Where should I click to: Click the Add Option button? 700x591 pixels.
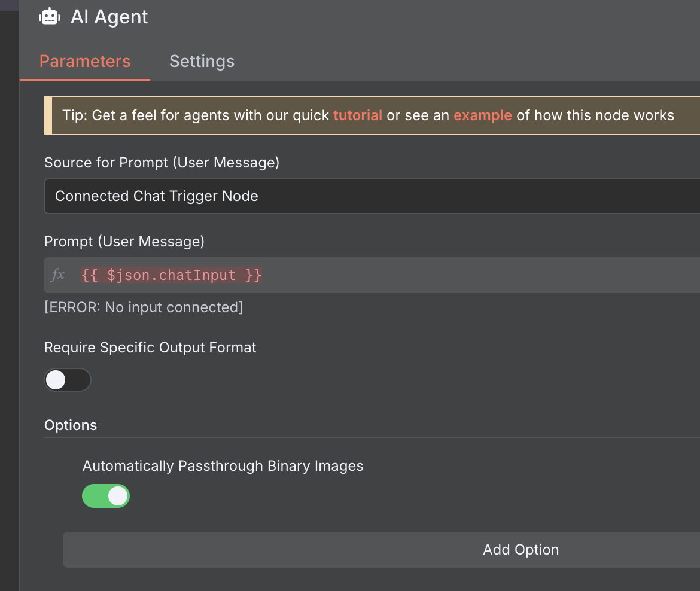coord(520,549)
